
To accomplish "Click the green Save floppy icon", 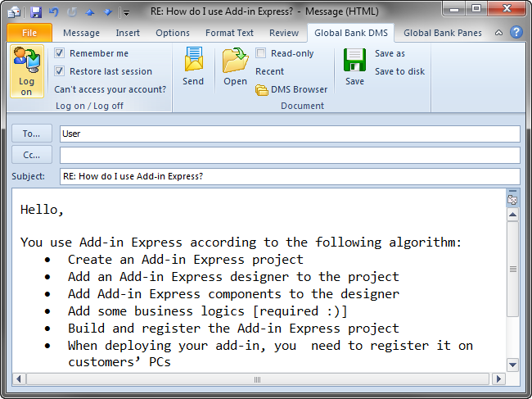I will (354, 60).
